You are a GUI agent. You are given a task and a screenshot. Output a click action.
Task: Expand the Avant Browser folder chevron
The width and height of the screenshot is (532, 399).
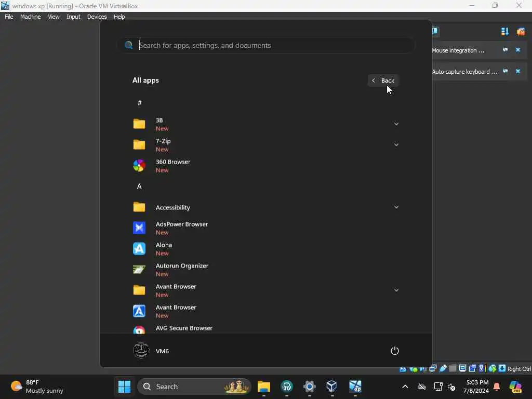pyautogui.click(x=396, y=290)
